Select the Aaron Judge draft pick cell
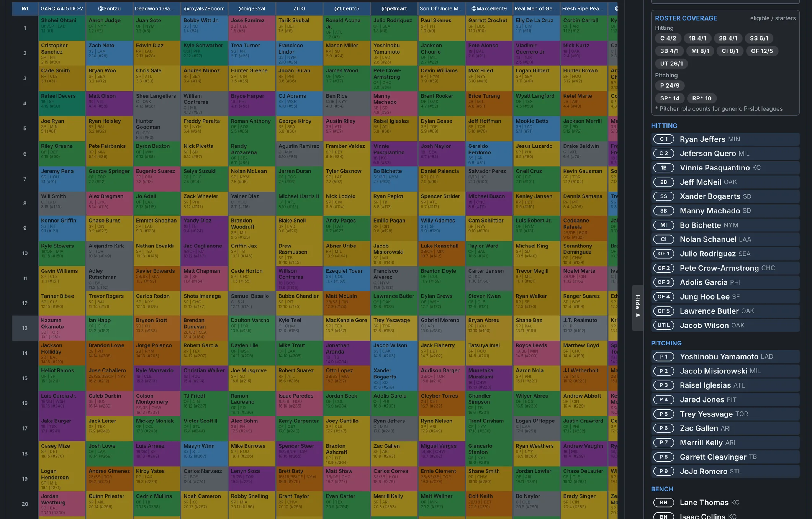This screenshot has width=812, height=519. 109,28
